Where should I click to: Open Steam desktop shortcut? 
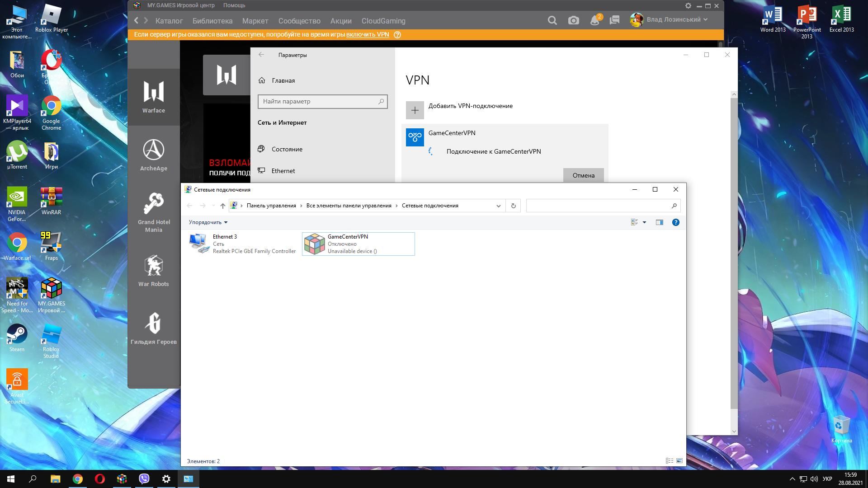[x=17, y=338]
